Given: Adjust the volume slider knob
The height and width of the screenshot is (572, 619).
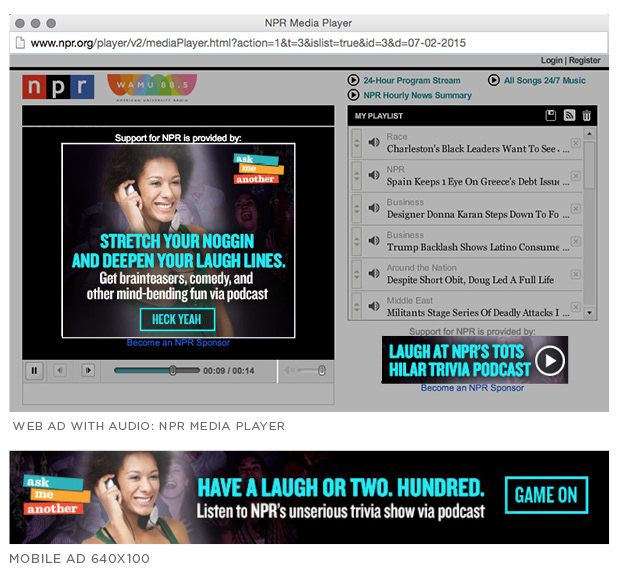Looking at the screenshot, I should [x=322, y=370].
